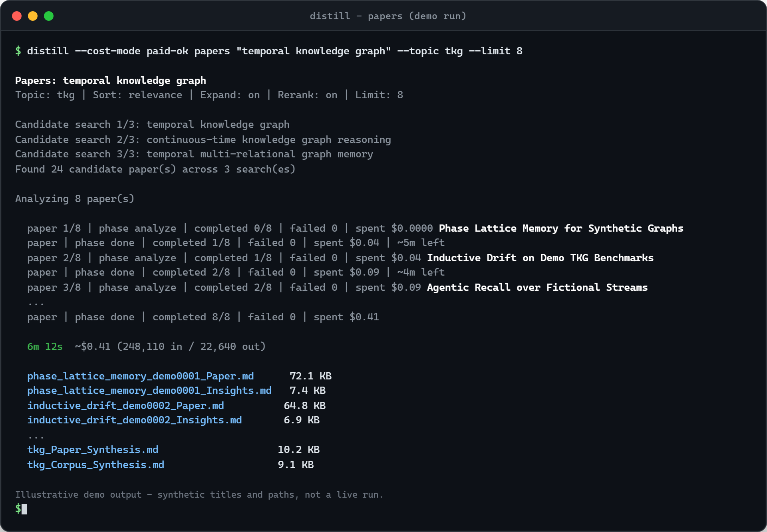Click the window title 'distill – papers (demo run)'

[x=388, y=16]
